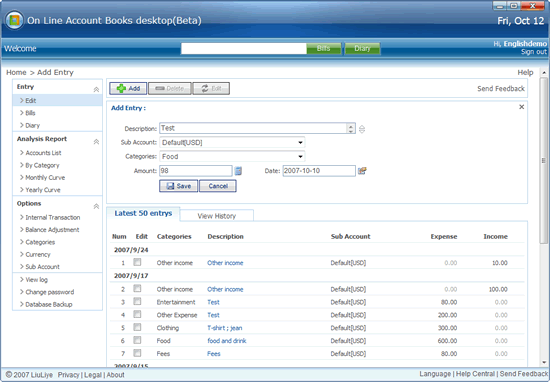The width and height of the screenshot is (550, 382).
Task: Switch to the View History tab
Action: pyautogui.click(x=217, y=216)
